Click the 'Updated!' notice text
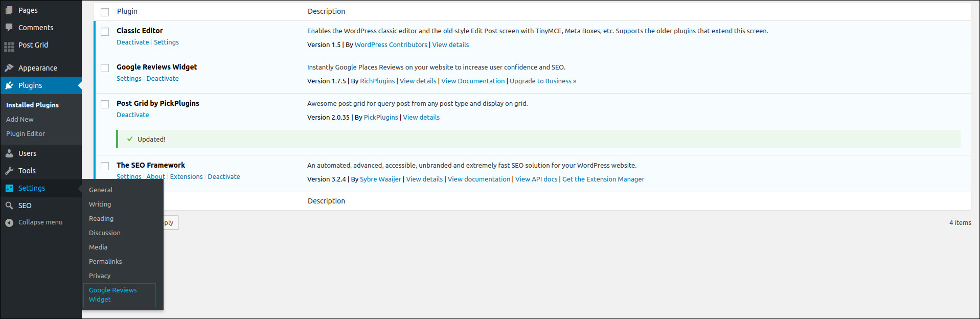The image size is (980, 319). coord(151,140)
